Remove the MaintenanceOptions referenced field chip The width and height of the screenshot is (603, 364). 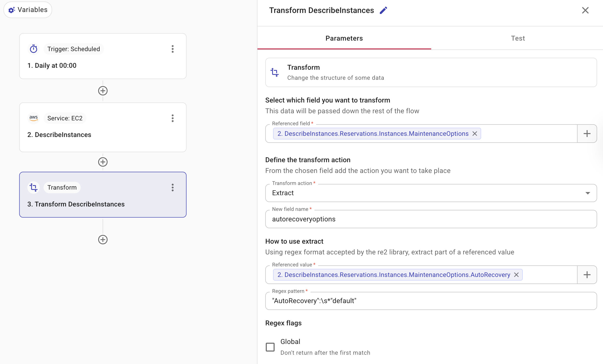tap(475, 134)
